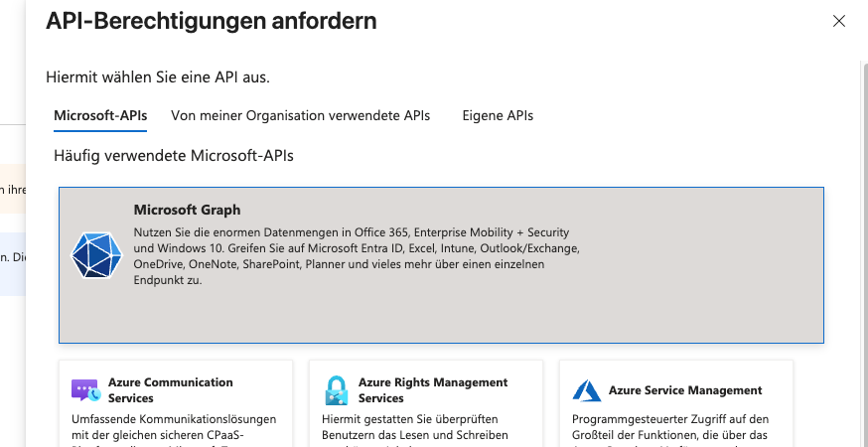Click the Azure Service Management triangle icon
The width and height of the screenshot is (868, 447).
point(587,390)
